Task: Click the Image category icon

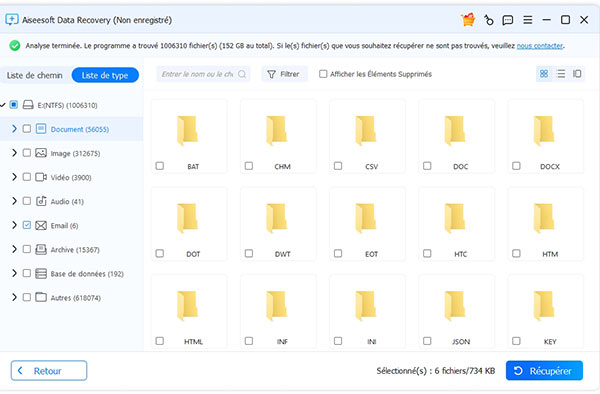Action: coord(41,153)
